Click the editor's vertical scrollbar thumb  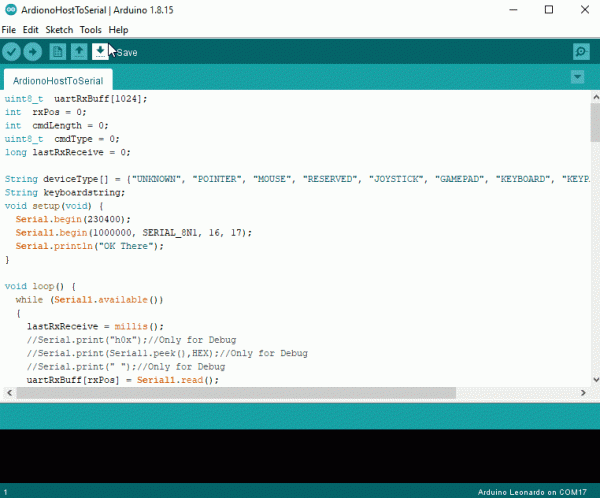point(594,125)
